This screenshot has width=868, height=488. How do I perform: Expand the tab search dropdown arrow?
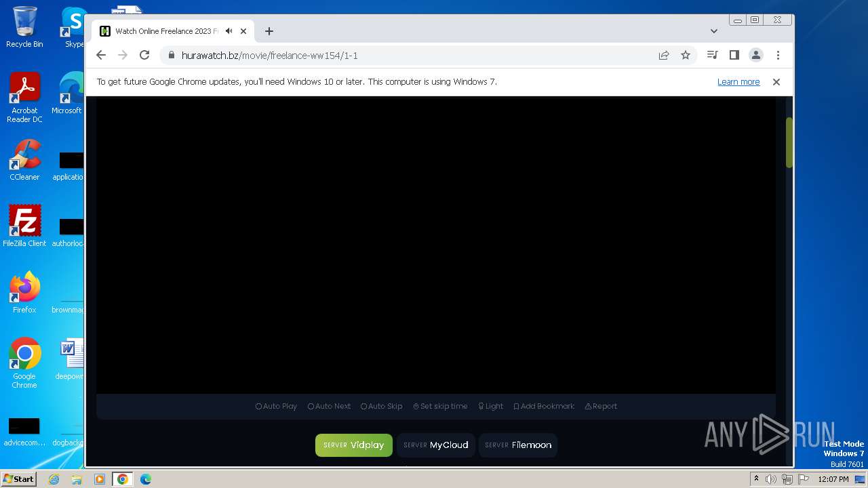(x=714, y=31)
